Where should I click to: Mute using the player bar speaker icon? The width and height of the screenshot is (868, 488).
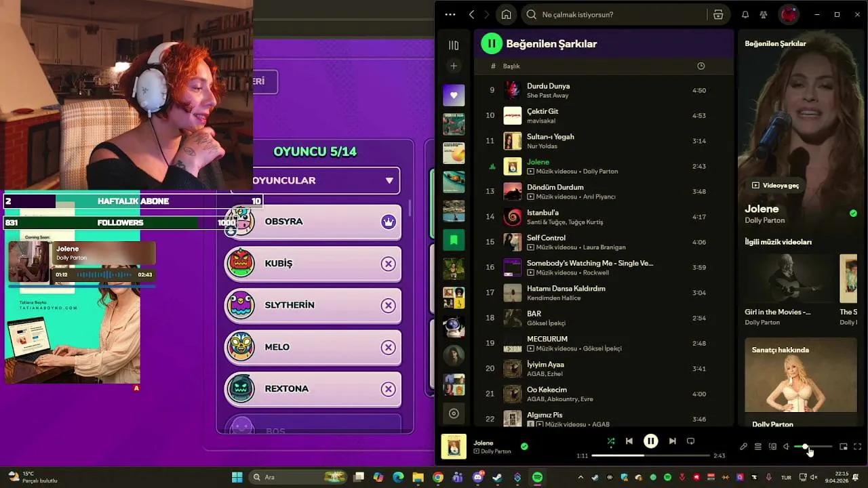(x=786, y=447)
